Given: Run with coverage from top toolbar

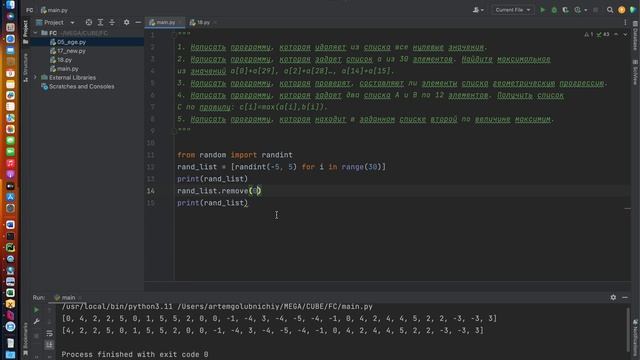Looking at the screenshot, I should [565, 10].
